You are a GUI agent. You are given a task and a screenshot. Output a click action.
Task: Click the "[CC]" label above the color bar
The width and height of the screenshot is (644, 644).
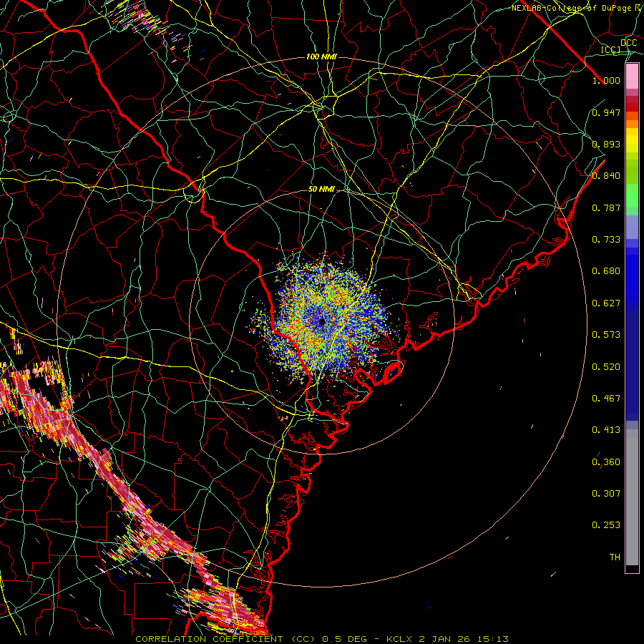point(610,49)
